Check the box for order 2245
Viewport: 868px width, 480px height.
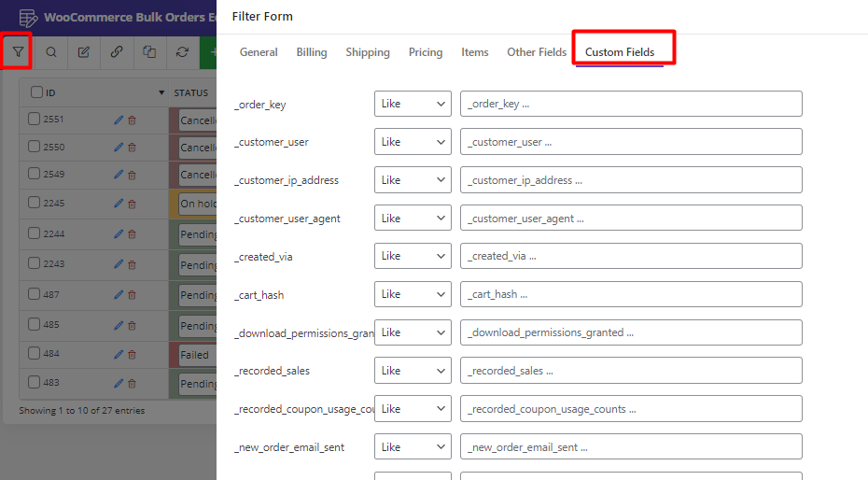click(x=34, y=202)
